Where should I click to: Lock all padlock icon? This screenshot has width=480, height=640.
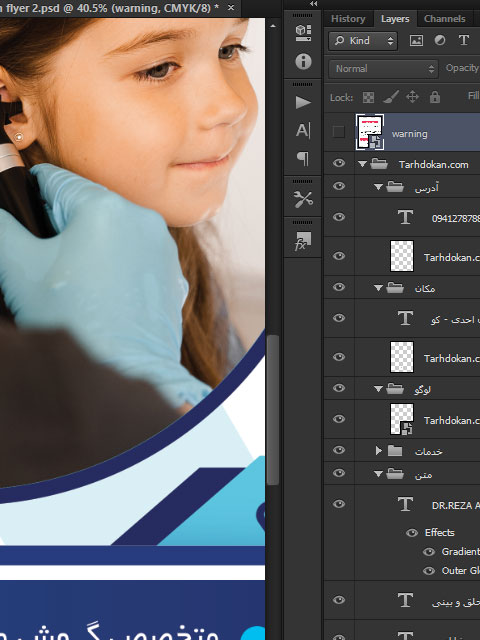pos(435,97)
